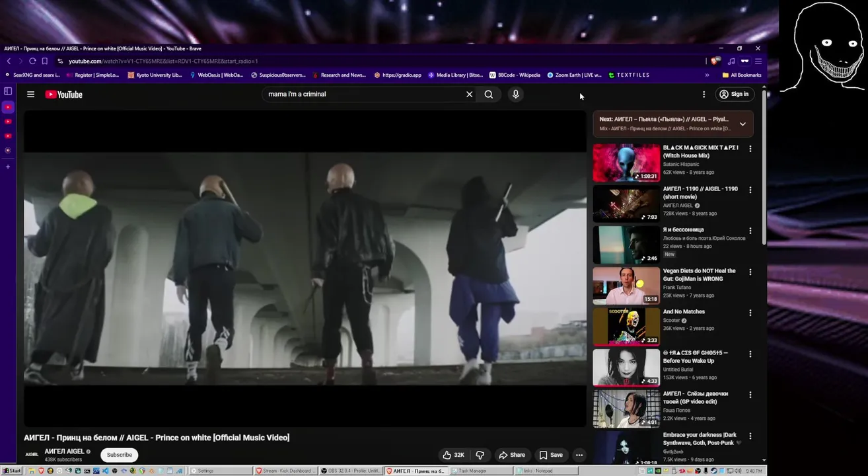868x476 pixels.
Task: Expand the Next mix playlist panel chevron
Action: tap(742, 124)
